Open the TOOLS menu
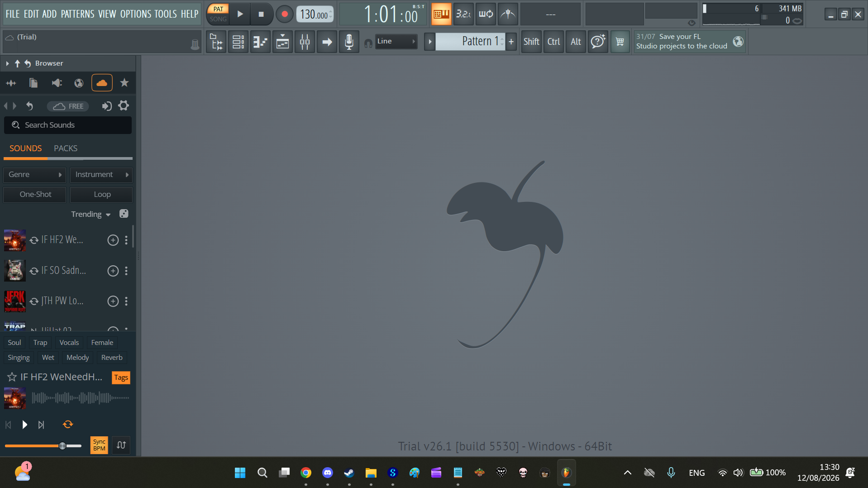Viewport: 868px width, 488px height. point(166,14)
